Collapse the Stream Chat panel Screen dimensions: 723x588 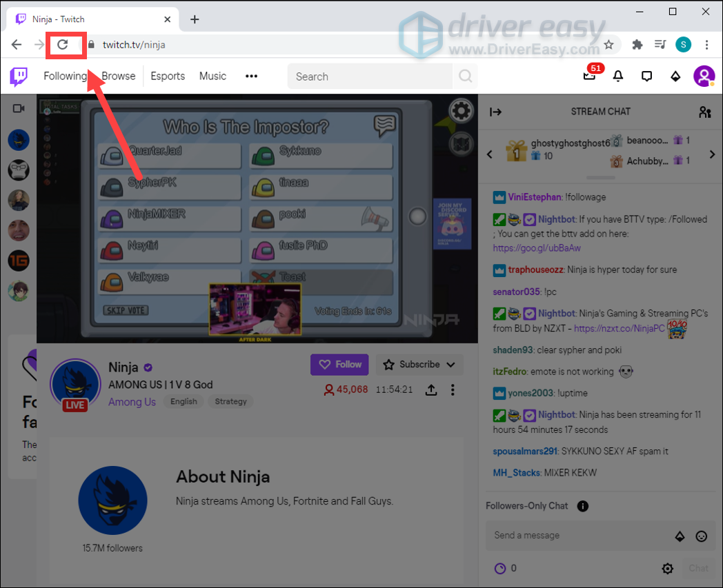(x=495, y=111)
